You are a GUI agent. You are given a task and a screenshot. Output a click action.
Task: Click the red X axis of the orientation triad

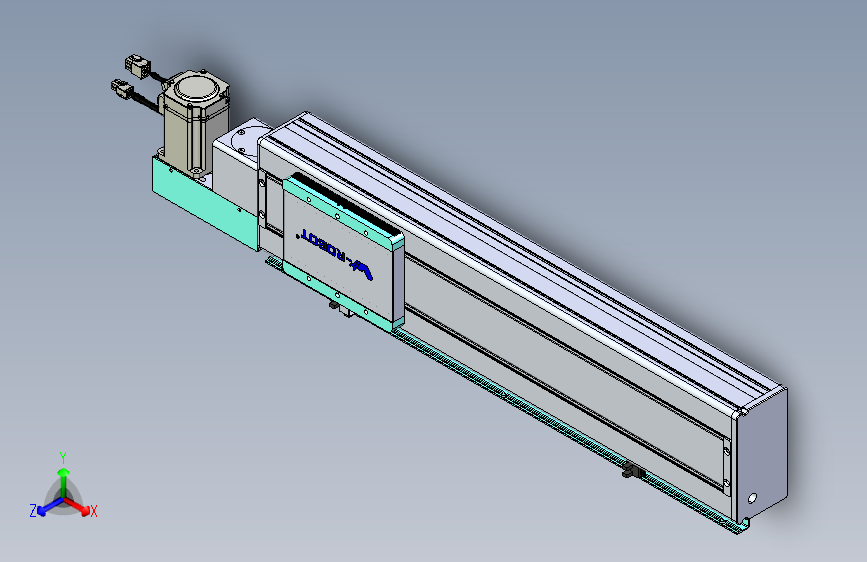tap(77, 506)
